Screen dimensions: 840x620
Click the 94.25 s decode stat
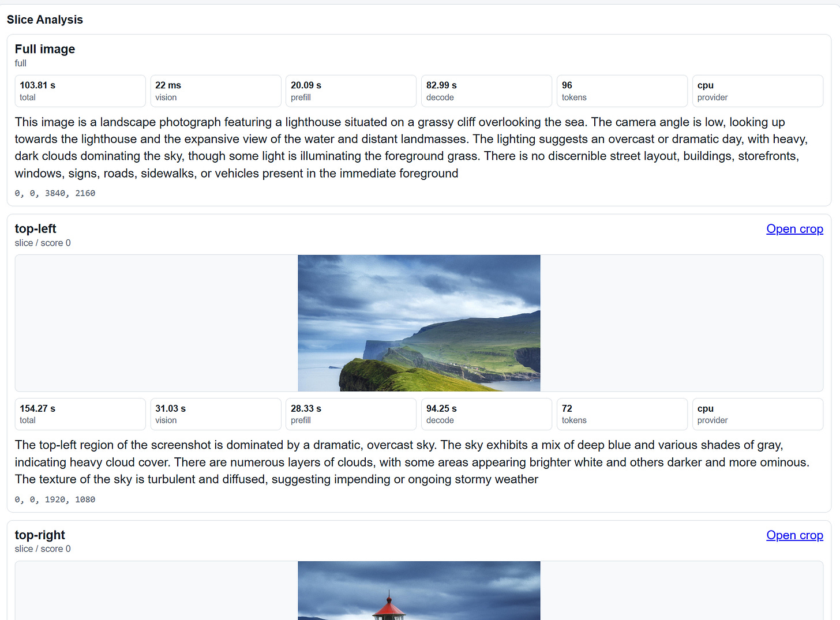pos(486,414)
